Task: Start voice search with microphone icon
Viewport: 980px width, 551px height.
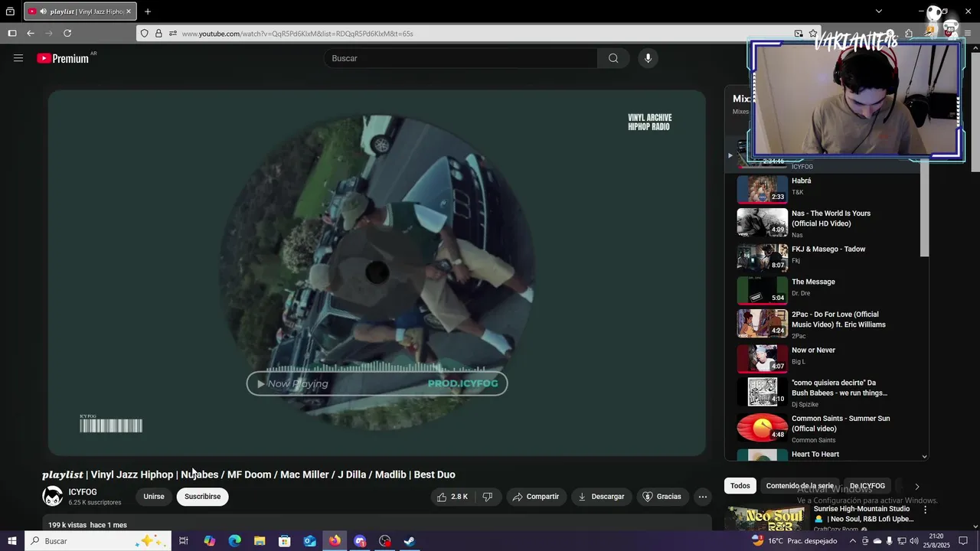Action: tap(648, 58)
